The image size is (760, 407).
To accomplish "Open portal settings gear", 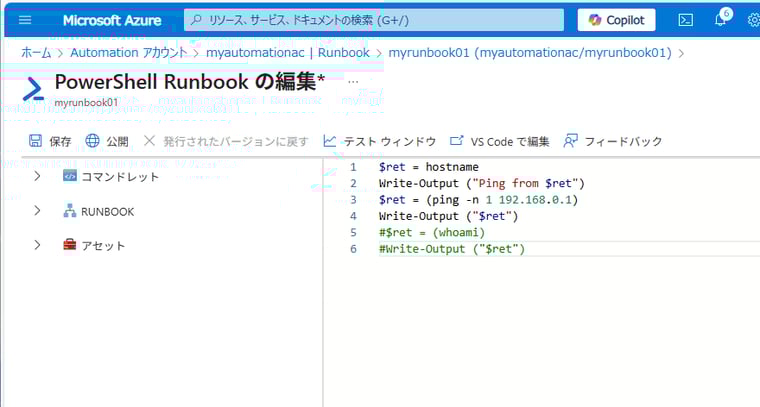I will (x=754, y=20).
